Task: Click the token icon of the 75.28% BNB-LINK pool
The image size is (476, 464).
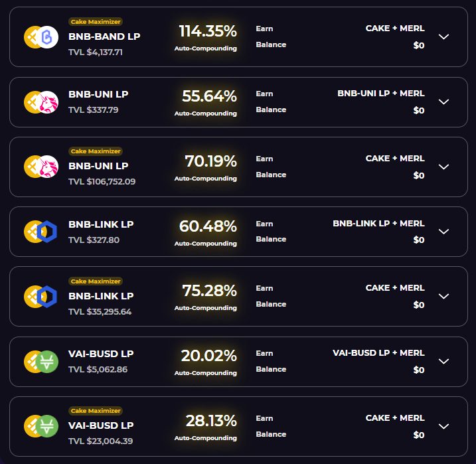Action: click(40, 297)
